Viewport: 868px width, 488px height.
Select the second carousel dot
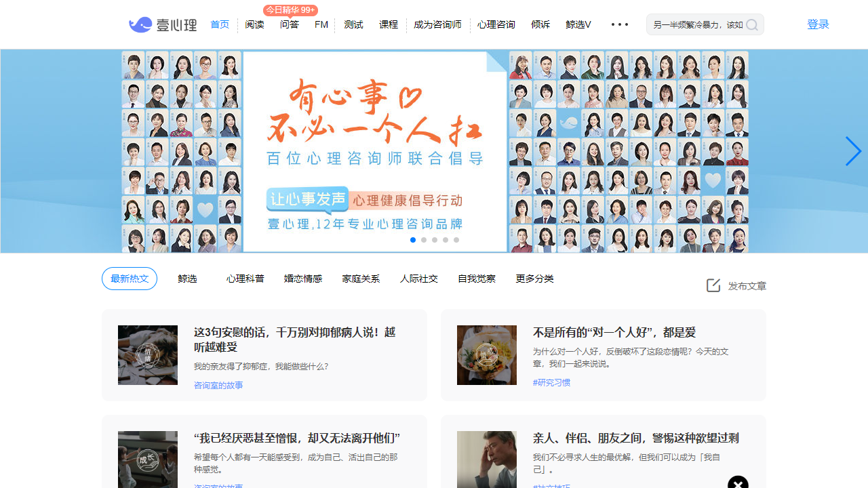pos(424,240)
